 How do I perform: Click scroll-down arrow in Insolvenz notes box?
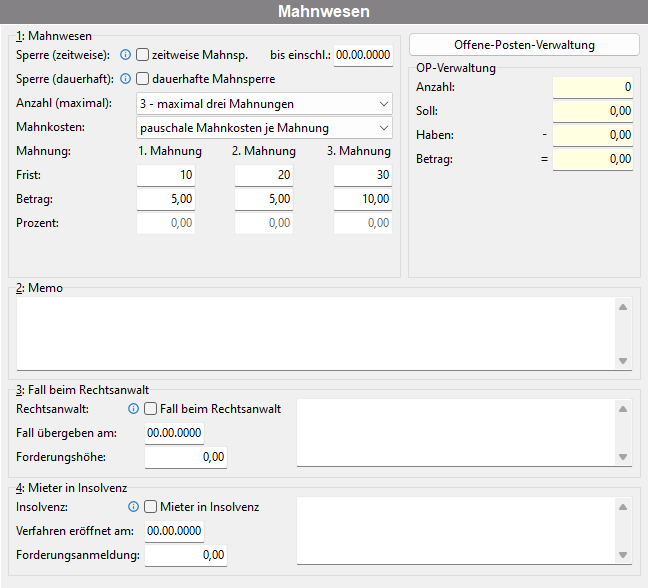623,555
